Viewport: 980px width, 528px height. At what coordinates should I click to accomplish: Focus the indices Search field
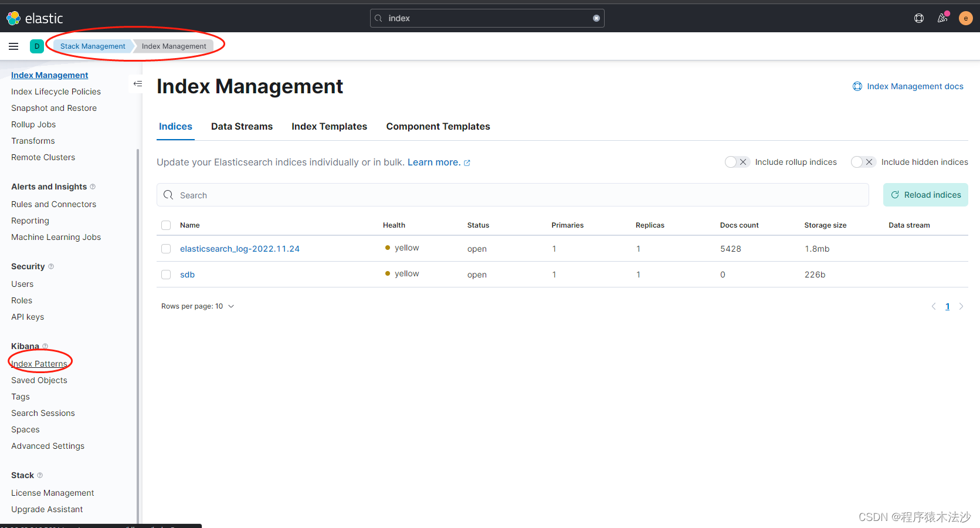click(x=513, y=195)
